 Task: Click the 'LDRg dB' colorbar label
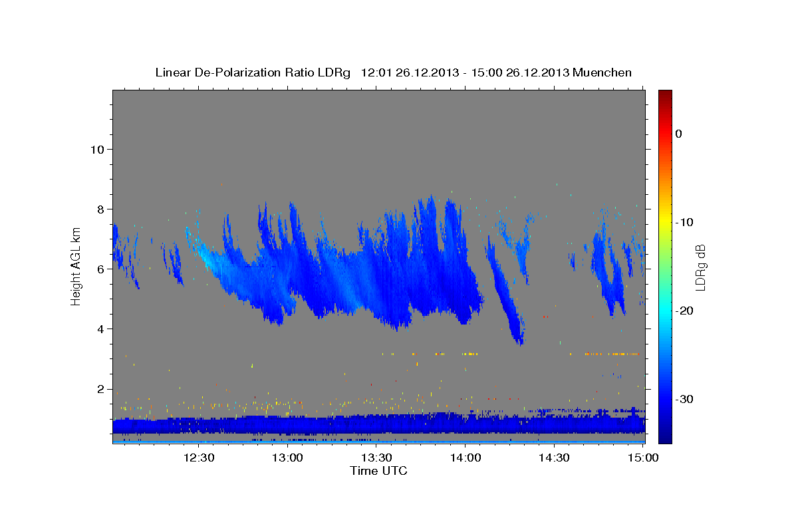[x=700, y=267]
